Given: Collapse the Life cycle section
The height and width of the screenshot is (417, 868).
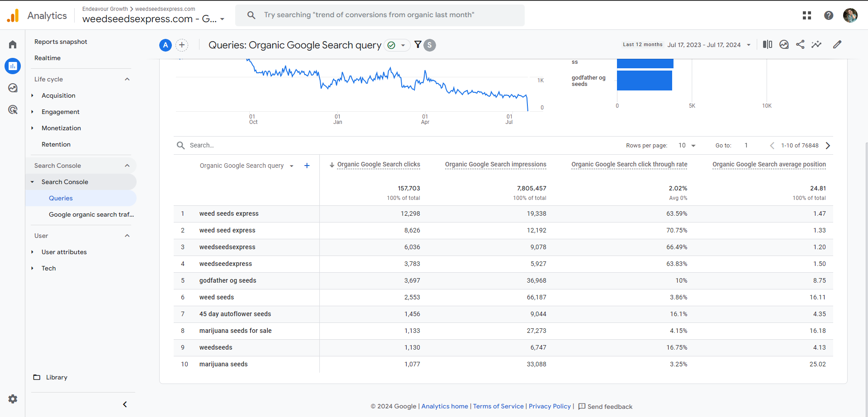Looking at the screenshot, I should point(127,79).
